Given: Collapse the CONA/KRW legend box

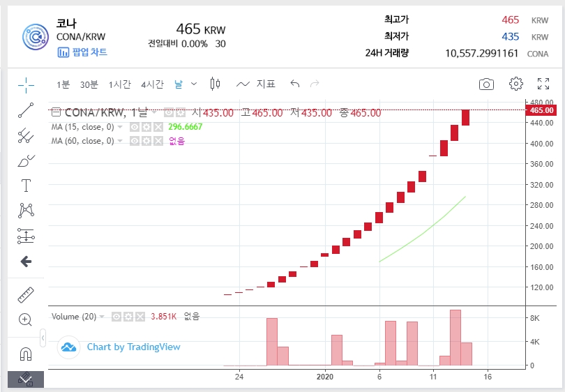Looking at the screenshot, I should [x=56, y=112].
